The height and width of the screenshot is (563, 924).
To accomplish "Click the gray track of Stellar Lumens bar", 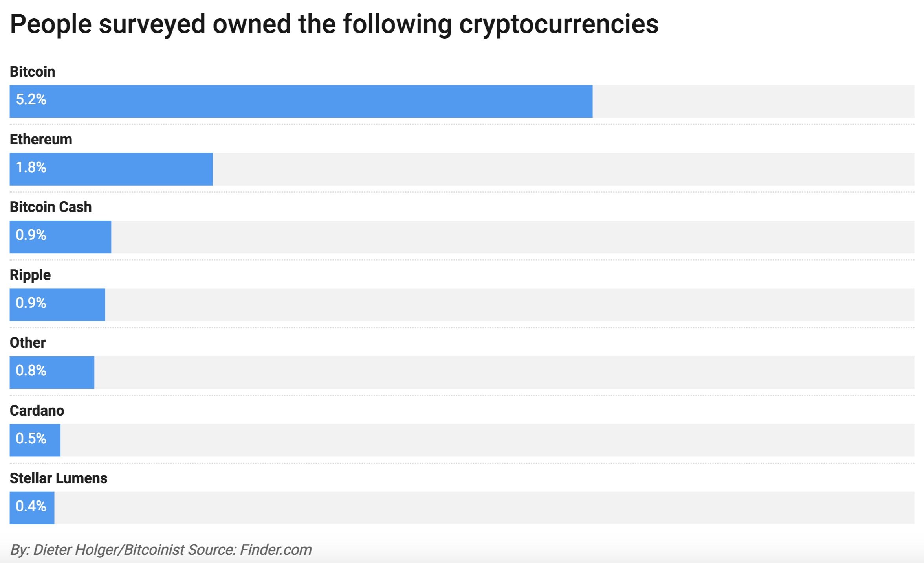I will 484,508.
